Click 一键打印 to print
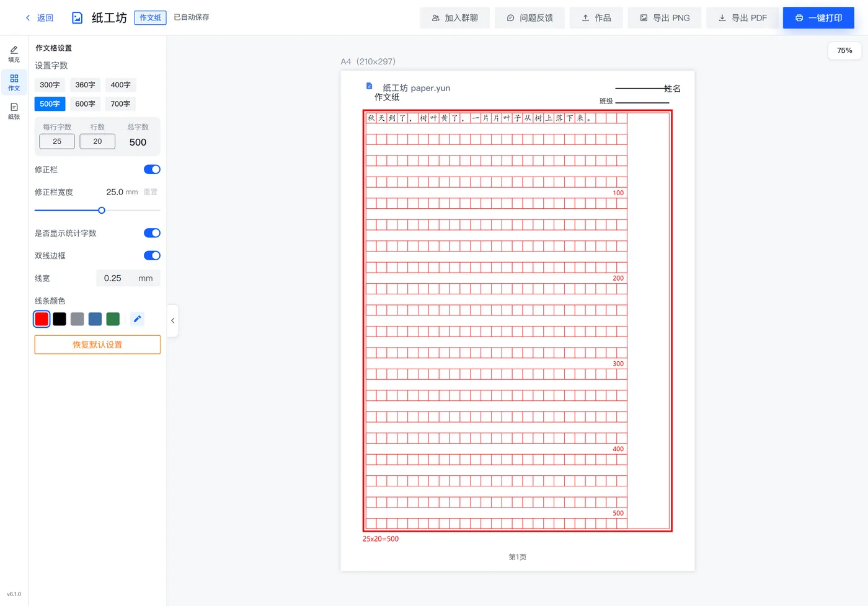 tap(818, 18)
